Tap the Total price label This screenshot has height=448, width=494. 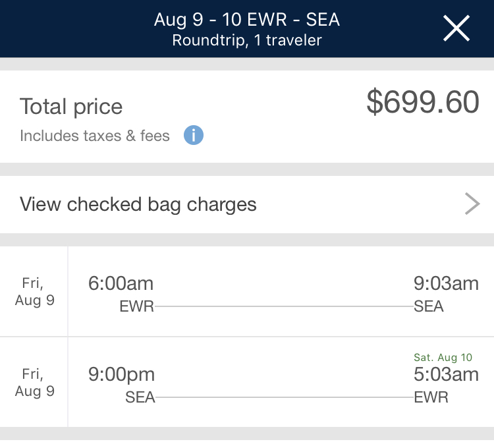(71, 106)
